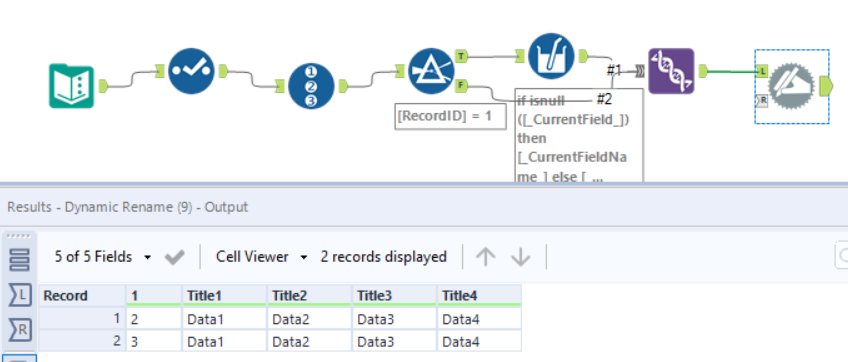
Task: Move to next record with down arrow
Action: pyautogui.click(x=520, y=257)
